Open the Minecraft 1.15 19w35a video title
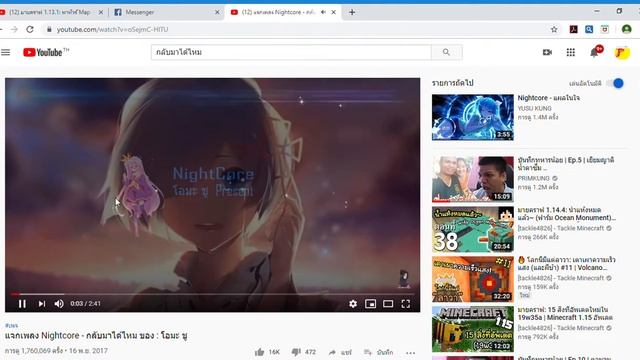The image size is (640, 360). point(565,313)
